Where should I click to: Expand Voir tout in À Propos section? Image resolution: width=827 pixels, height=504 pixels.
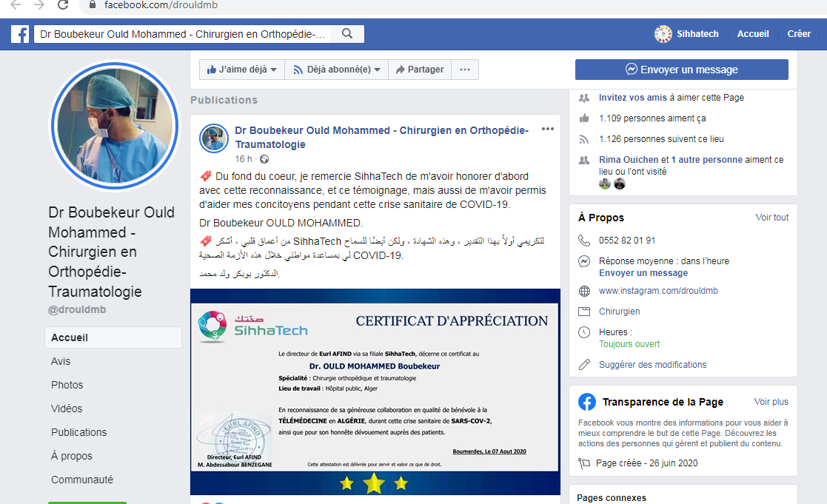pyautogui.click(x=771, y=218)
